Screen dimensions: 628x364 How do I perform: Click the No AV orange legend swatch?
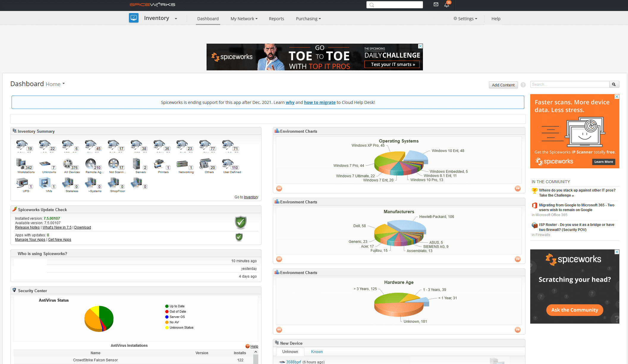click(x=167, y=322)
